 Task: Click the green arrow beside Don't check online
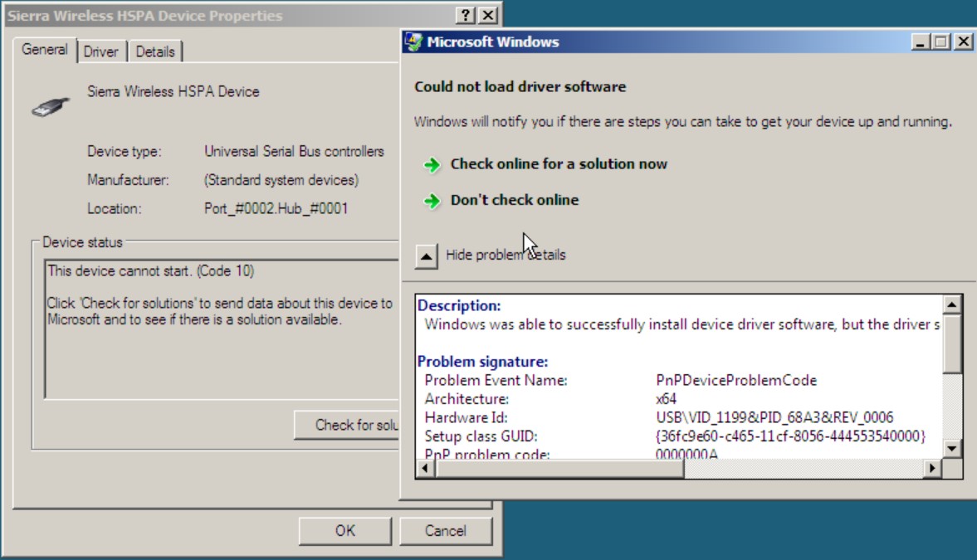[x=432, y=201]
